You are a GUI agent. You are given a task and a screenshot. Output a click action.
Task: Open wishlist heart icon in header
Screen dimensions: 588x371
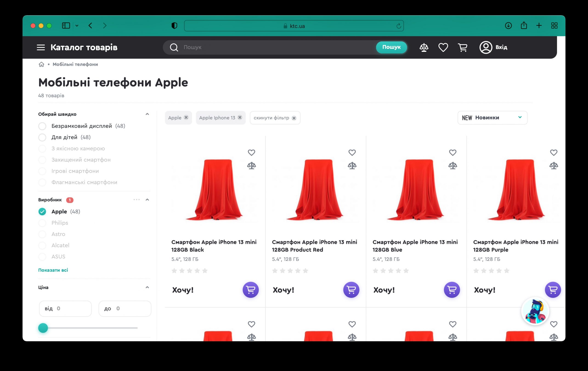pos(443,47)
